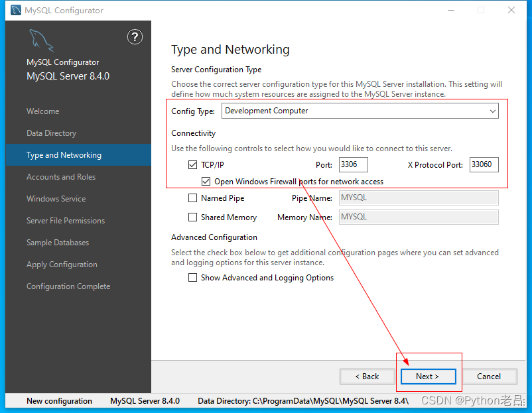Open the Config Type dropdown
The height and width of the screenshot is (413, 532).
(x=360, y=111)
